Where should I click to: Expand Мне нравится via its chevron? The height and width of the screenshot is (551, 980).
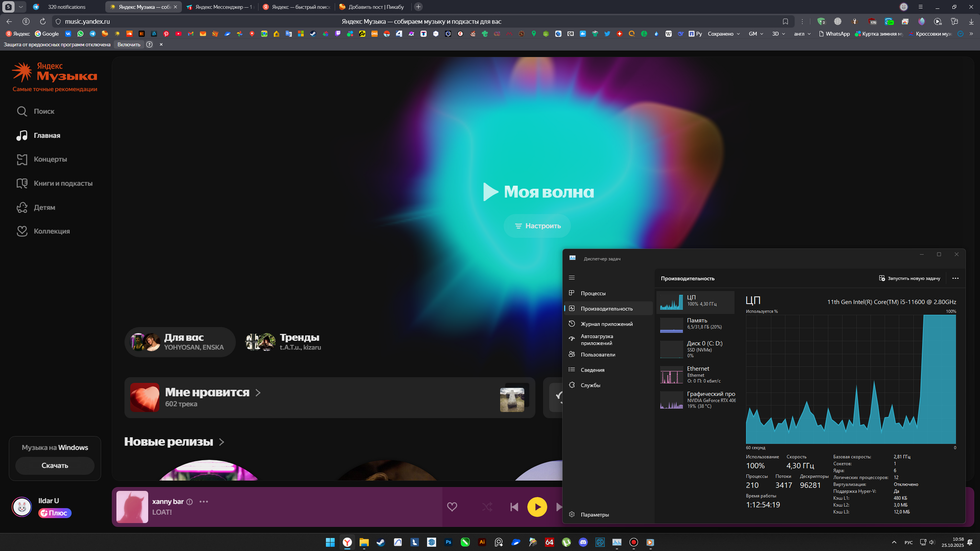click(x=258, y=393)
